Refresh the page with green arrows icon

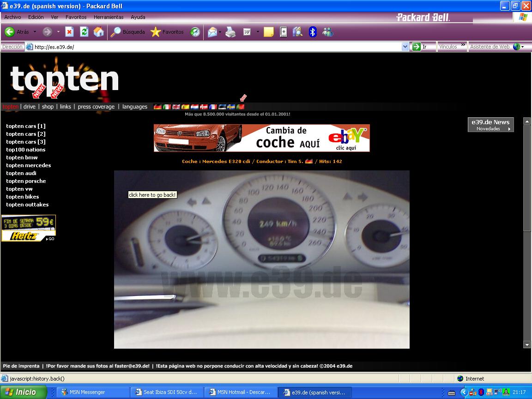84,32
